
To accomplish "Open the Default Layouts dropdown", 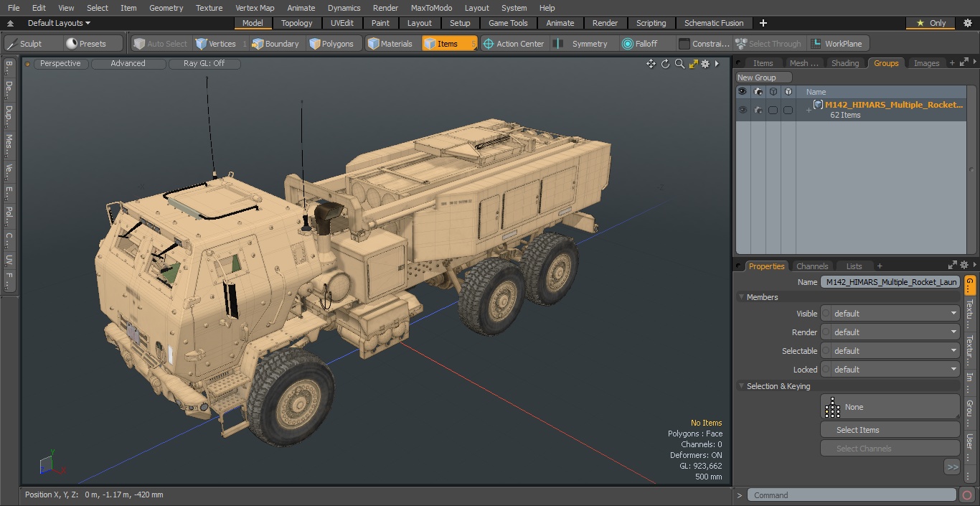I will (59, 23).
